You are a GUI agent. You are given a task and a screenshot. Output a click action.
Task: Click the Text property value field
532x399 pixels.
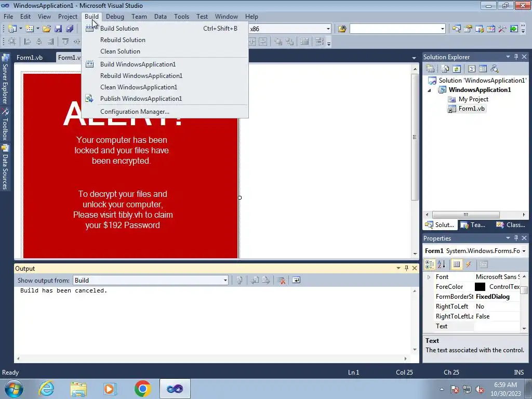(x=497, y=326)
